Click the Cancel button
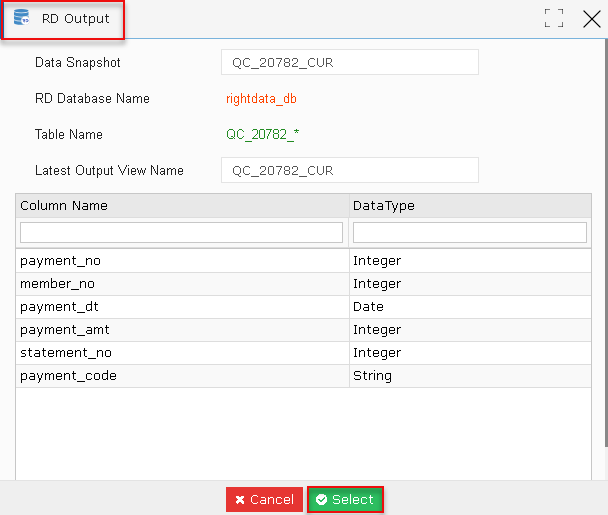Viewport: 608px width, 515px height. click(x=264, y=499)
